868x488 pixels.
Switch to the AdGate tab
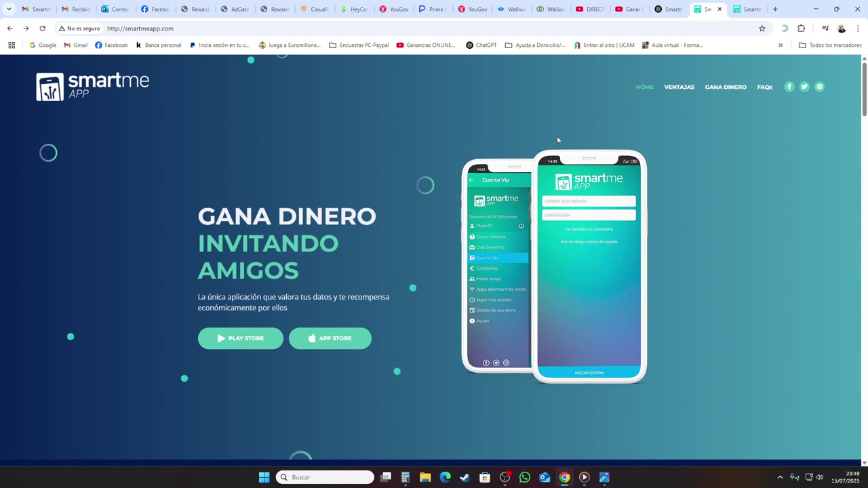click(x=235, y=9)
